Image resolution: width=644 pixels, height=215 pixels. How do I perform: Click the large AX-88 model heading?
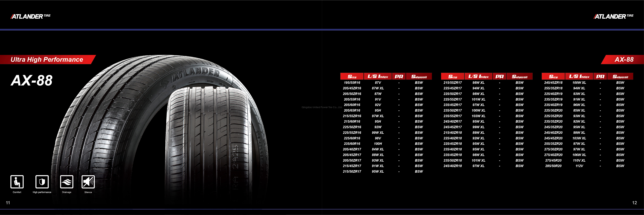tap(32, 81)
